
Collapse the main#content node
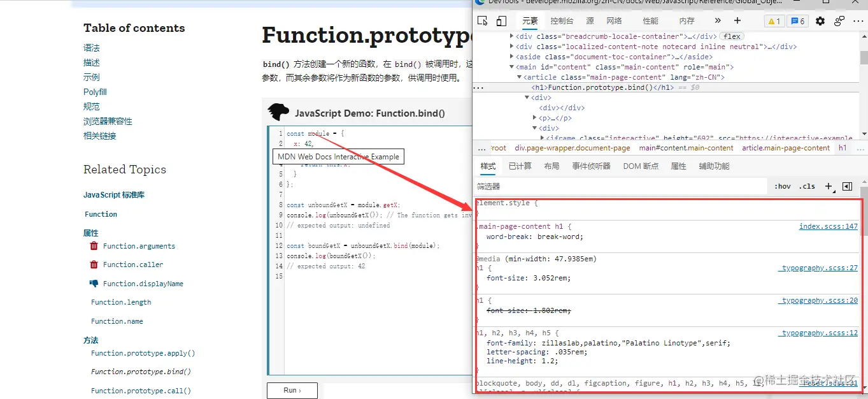click(x=511, y=67)
